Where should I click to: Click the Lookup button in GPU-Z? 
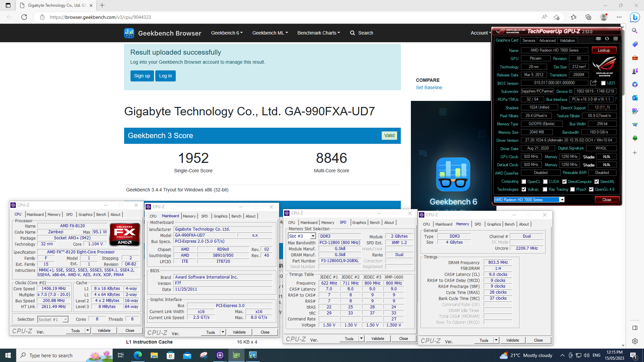604,50
